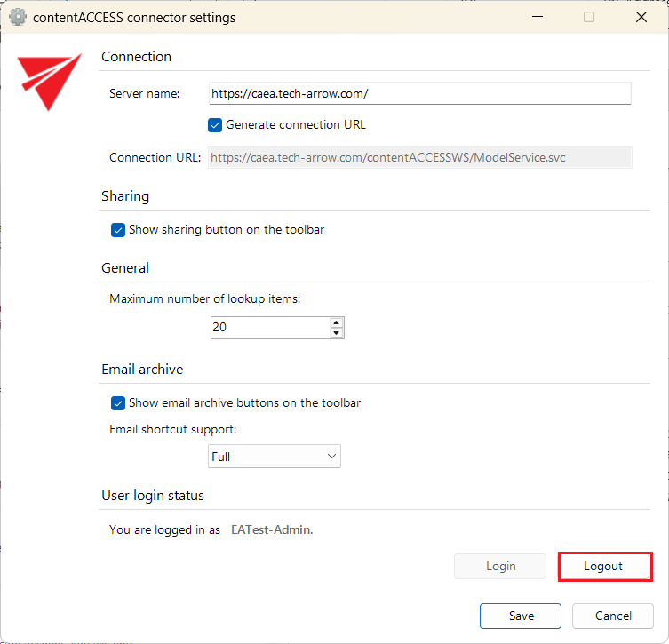Click the contentACCESS connector settings title
This screenshot has width=669, height=644.
[135, 17]
